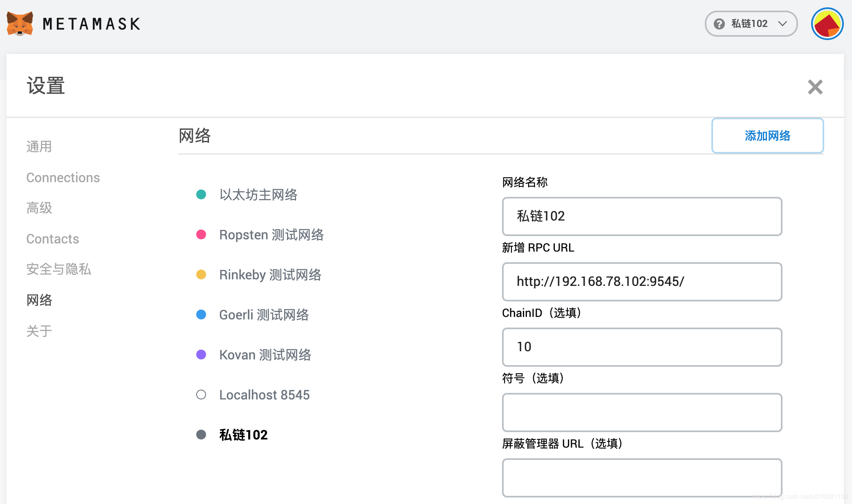Focus the 新增 RPC URL input field
This screenshot has width=852, height=504.
pos(642,282)
